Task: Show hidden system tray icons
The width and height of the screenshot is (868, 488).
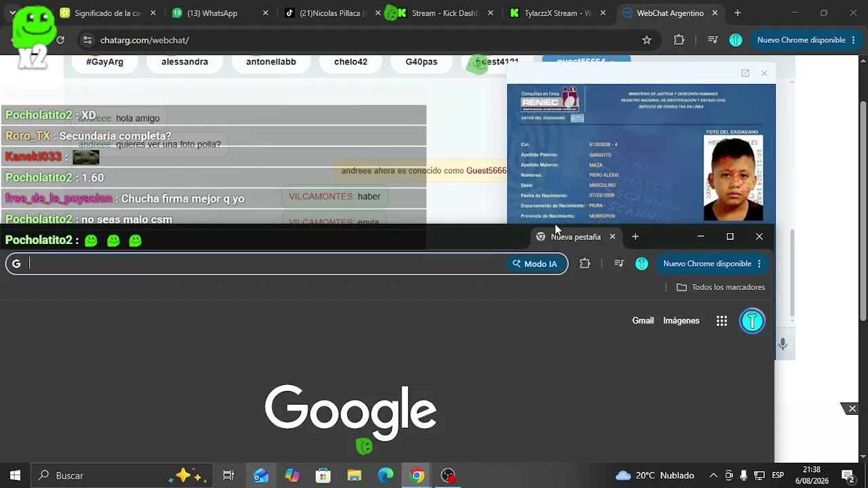Action: [713, 475]
